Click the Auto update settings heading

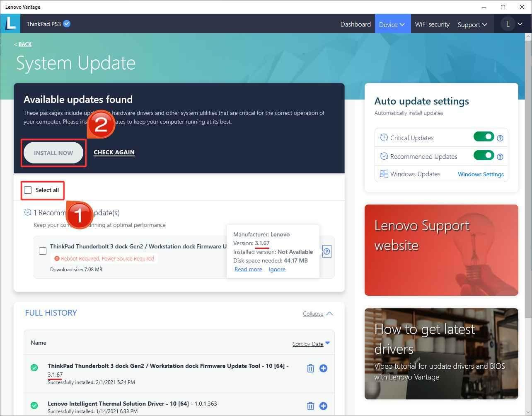pyautogui.click(x=422, y=101)
